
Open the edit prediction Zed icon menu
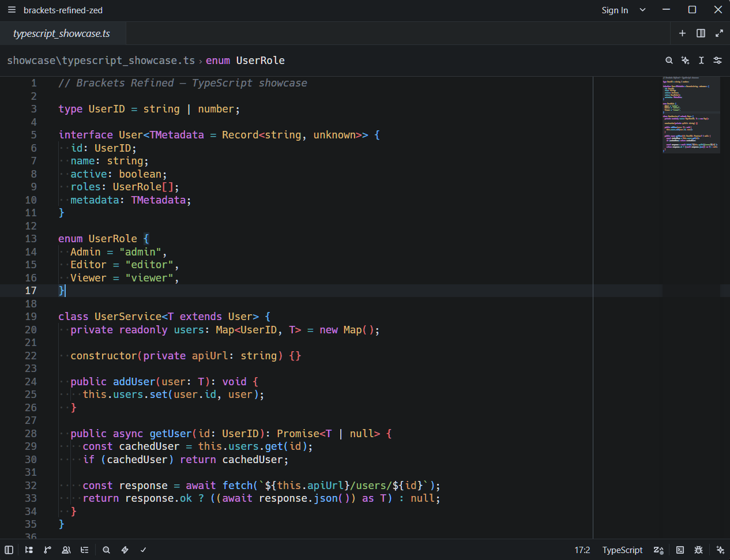(x=658, y=550)
